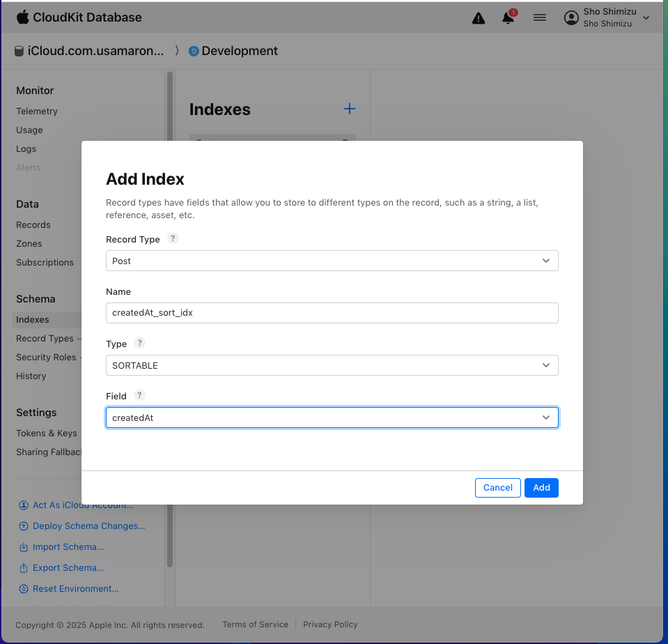
Task: Expand the Sho Shimizu account menu
Action: click(x=607, y=18)
